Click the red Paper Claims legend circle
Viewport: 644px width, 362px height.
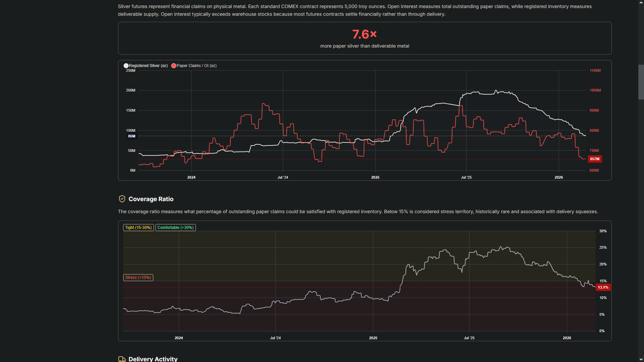point(174,66)
